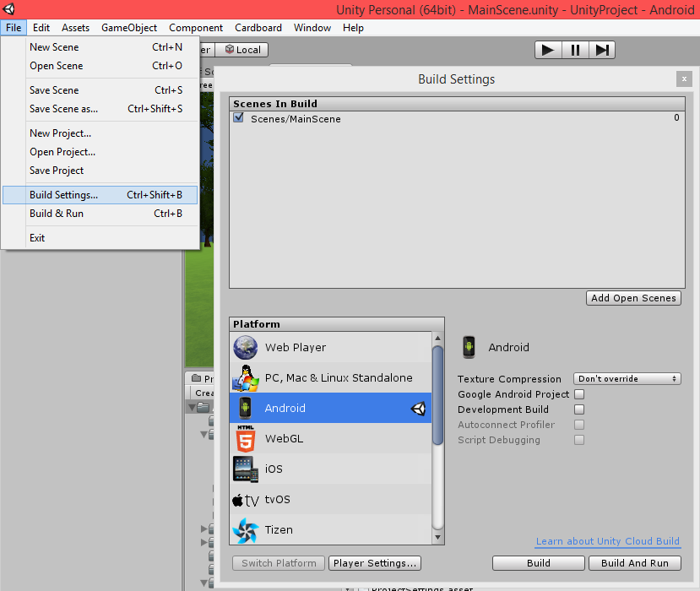The width and height of the screenshot is (700, 591).
Task: Choose Save Scene from the File menu
Action: [100, 90]
